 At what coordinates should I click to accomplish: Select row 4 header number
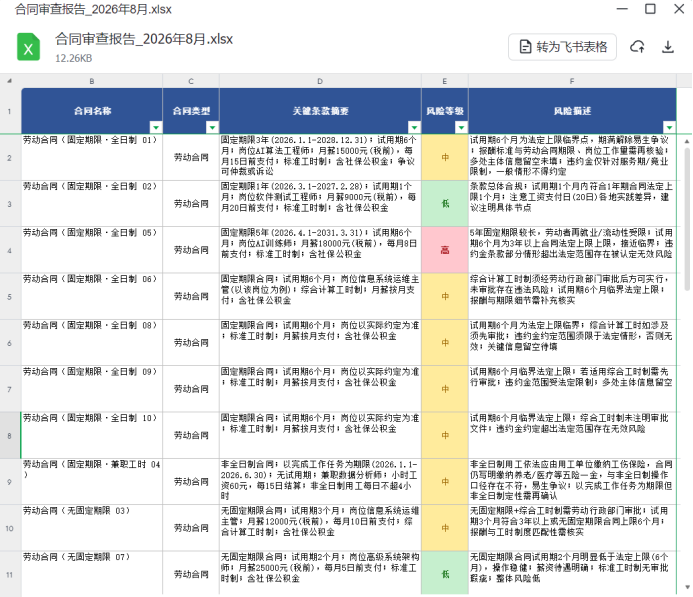point(9,251)
